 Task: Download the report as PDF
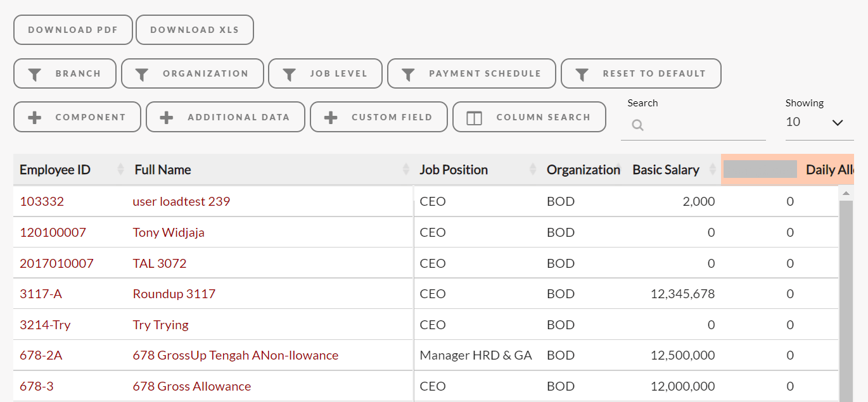[x=73, y=30]
